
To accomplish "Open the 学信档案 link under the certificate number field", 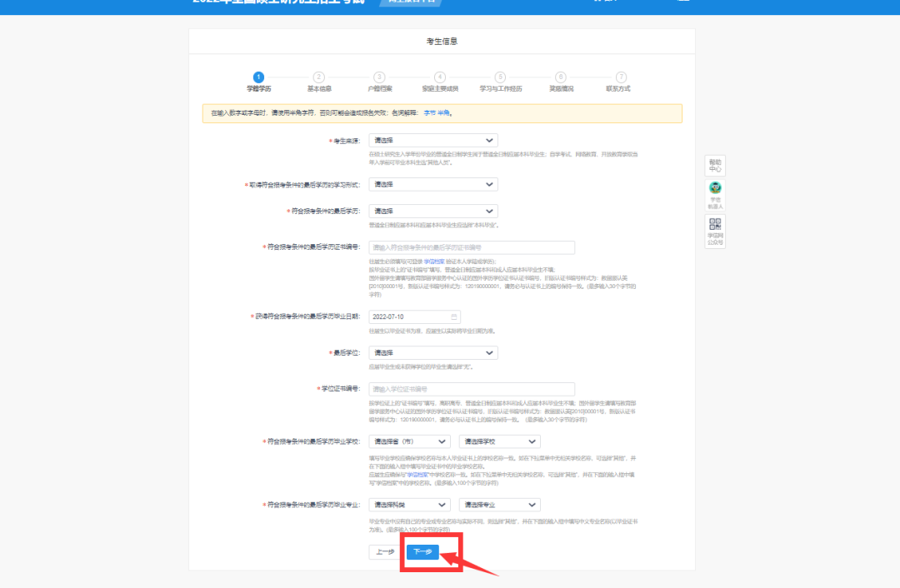I will pos(434,262).
